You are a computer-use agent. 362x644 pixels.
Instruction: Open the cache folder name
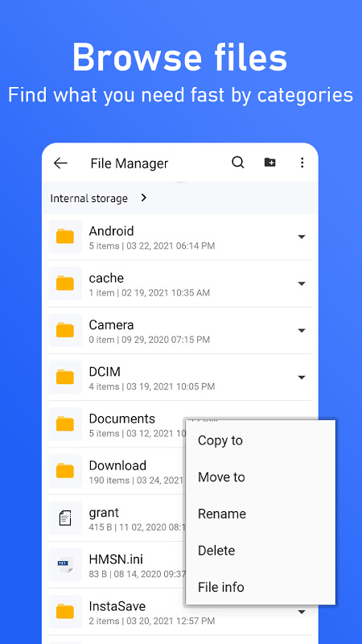tap(106, 278)
